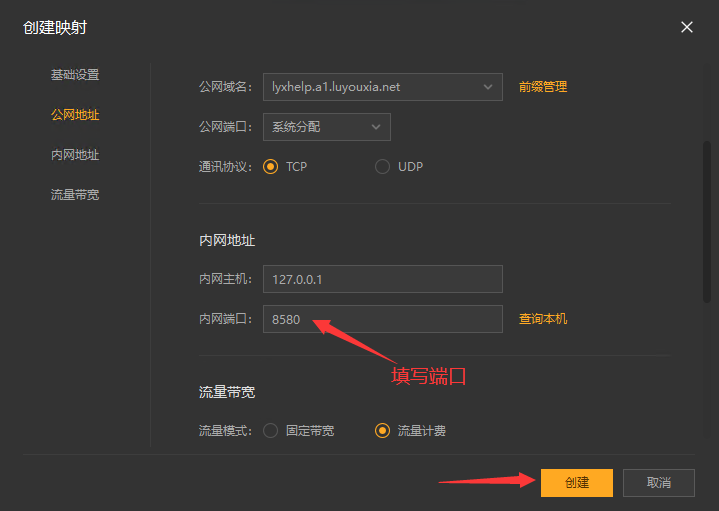The height and width of the screenshot is (511, 719).
Task: Click the 流量模式 label
Action: click(225, 431)
